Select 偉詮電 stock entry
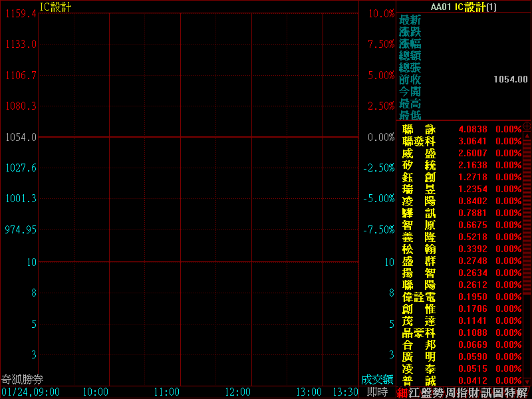 pos(419,297)
